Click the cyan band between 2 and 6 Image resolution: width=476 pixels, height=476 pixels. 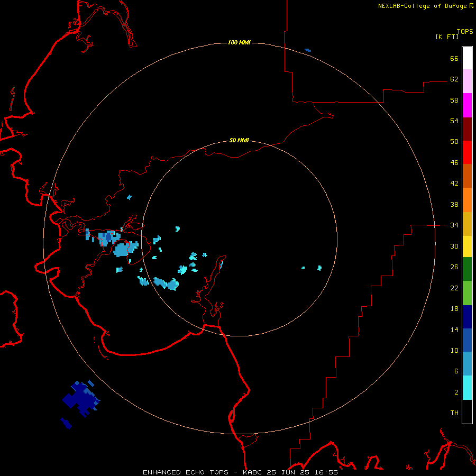coord(467,388)
